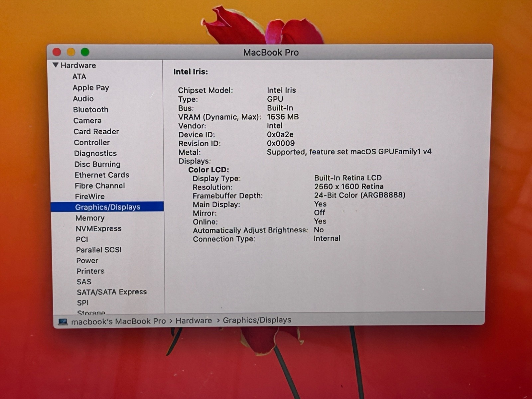Select the Intel Iris heading
The width and height of the screenshot is (532, 399).
click(x=191, y=72)
